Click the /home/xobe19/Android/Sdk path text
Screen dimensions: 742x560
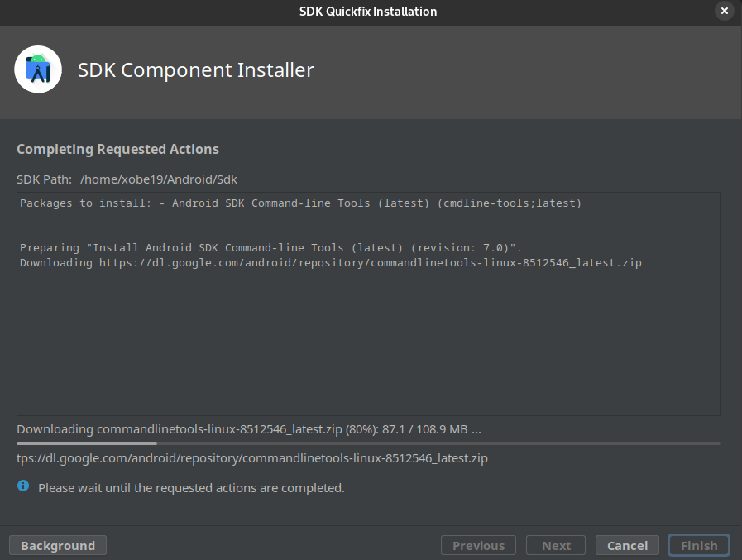click(159, 179)
